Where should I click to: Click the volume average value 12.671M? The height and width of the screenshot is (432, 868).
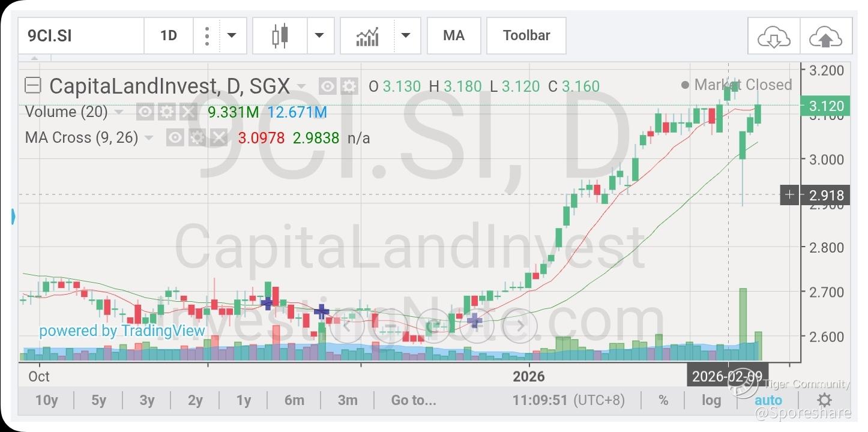click(297, 112)
